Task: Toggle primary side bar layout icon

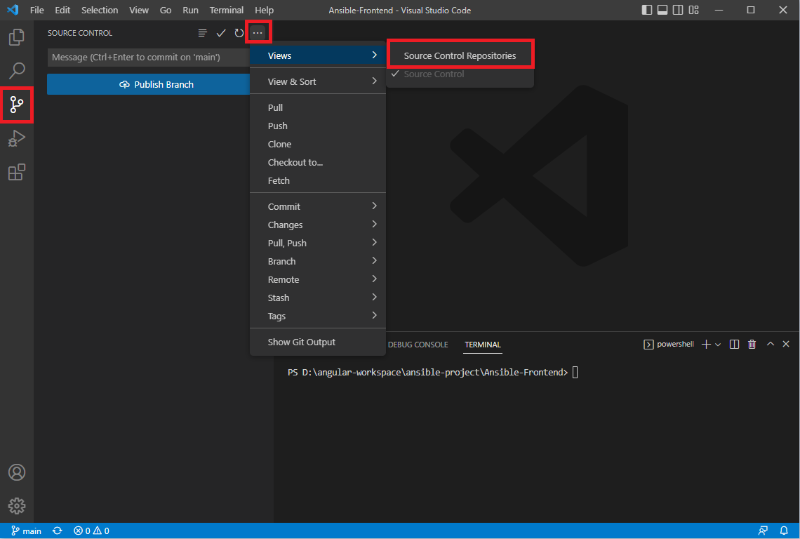Action: click(x=646, y=10)
